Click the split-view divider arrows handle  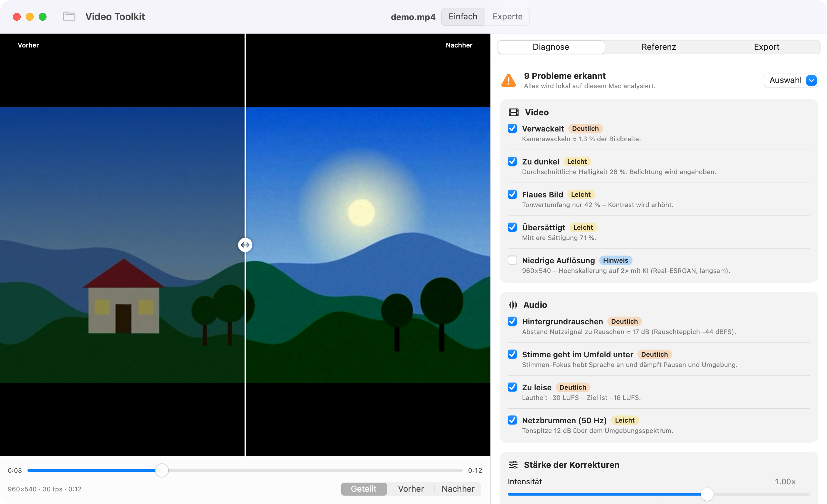point(245,245)
